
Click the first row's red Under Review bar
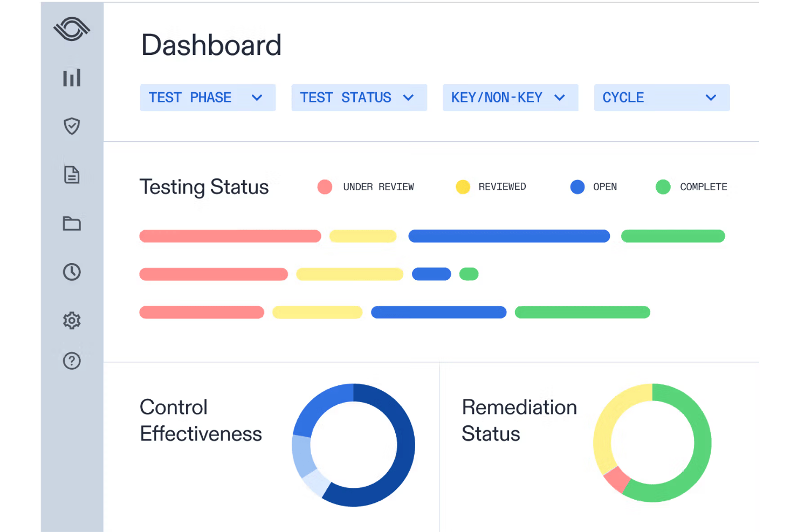(x=230, y=236)
